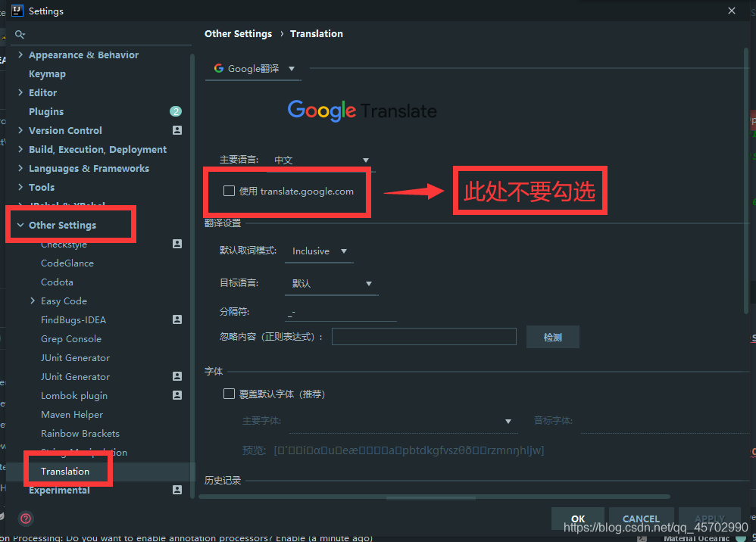
Task: Toggle the 使用 translate.google.com checkbox
Action: (229, 192)
